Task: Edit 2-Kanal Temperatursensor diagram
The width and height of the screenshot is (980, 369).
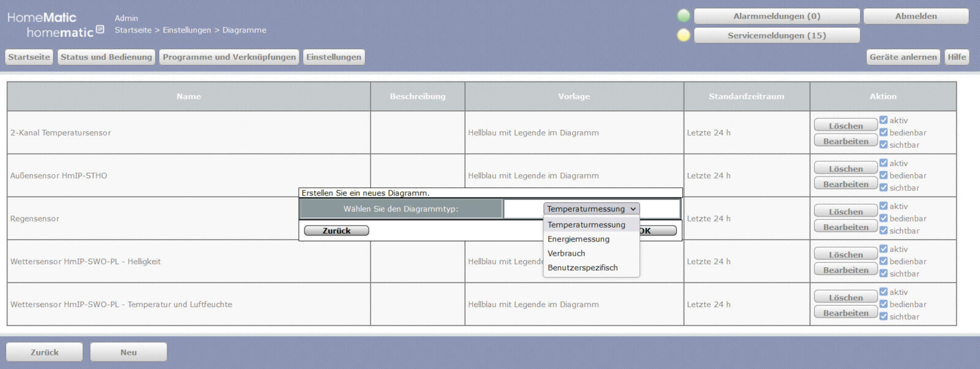Action: 846,141
